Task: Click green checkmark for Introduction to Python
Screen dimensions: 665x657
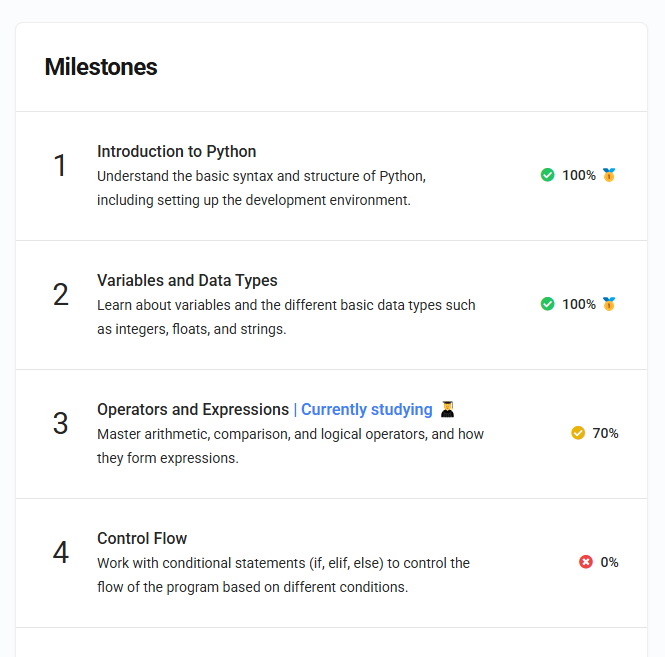Action: coord(547,175)
